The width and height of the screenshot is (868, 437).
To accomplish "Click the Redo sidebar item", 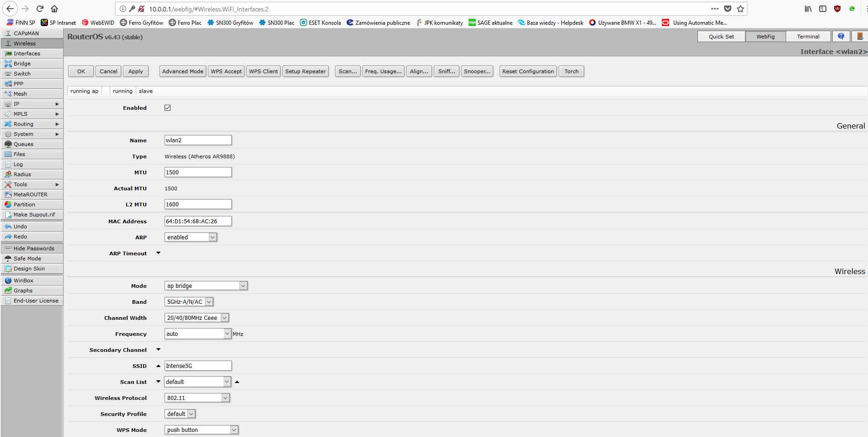I will pyautogui.click(x=32, y=237).
